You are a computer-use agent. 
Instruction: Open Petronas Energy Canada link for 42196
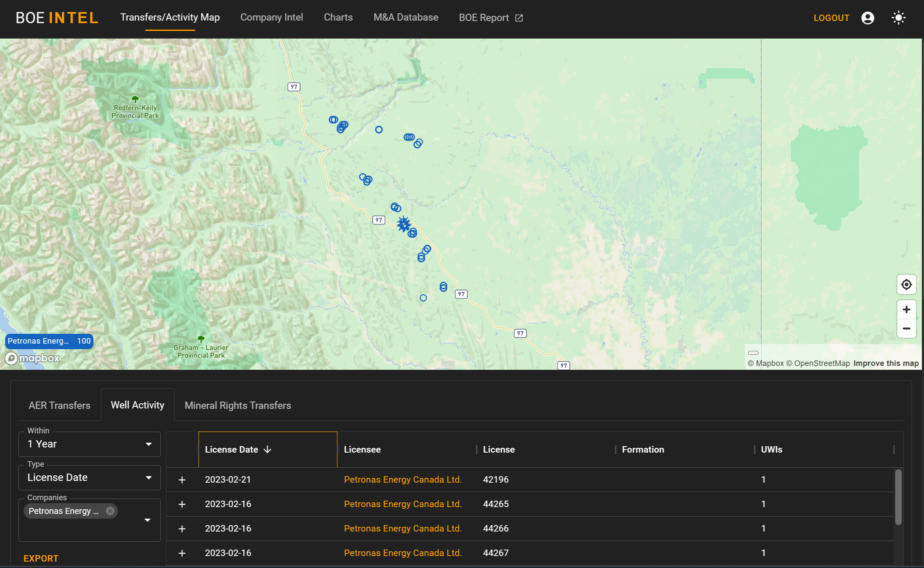click(x=403, y=480)
